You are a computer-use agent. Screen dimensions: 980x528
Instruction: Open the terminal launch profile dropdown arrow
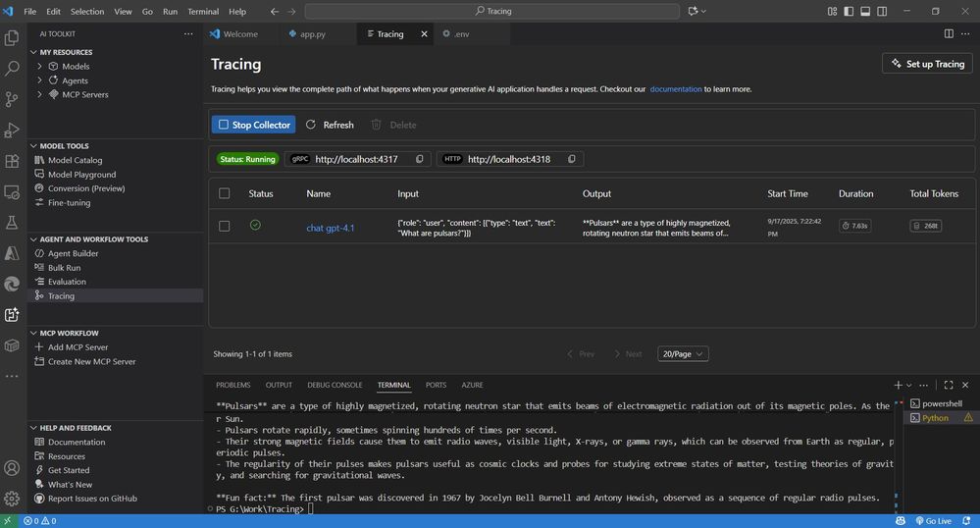[x=908, y=386]
